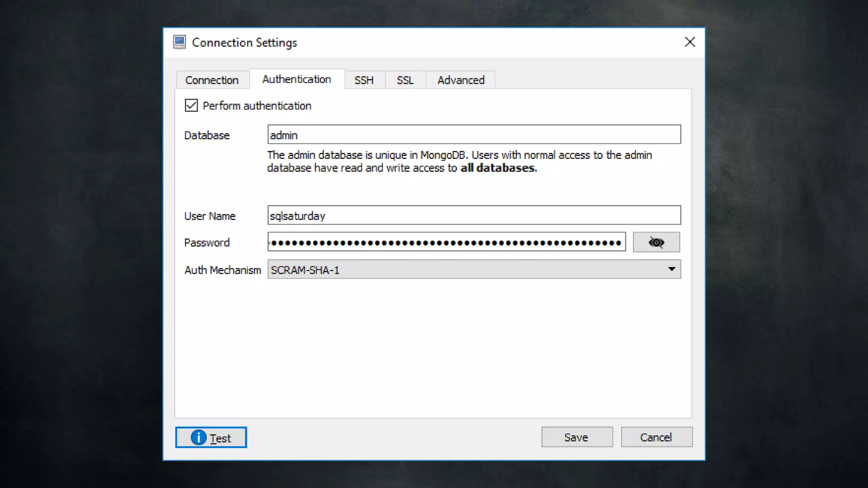Switch to the Connection tab
Image resolution: width=868 pixels, height=488 pixels.
(x=212, y=80)
